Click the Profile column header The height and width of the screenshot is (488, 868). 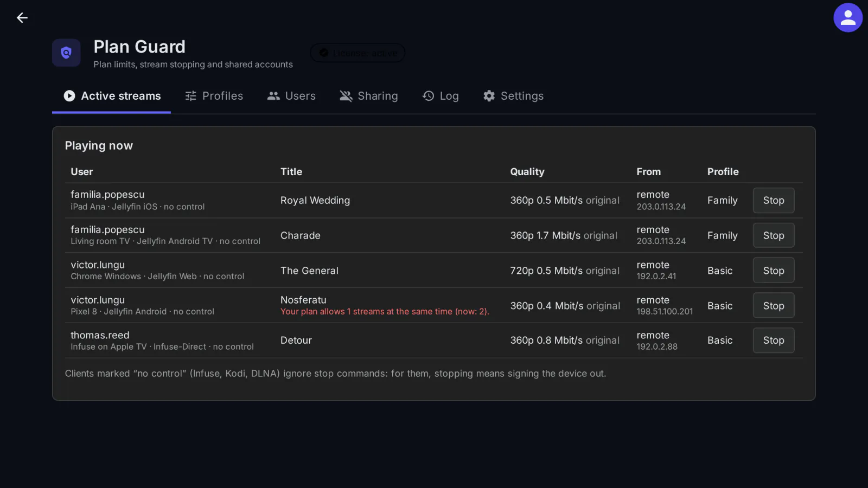coord(723,172)
